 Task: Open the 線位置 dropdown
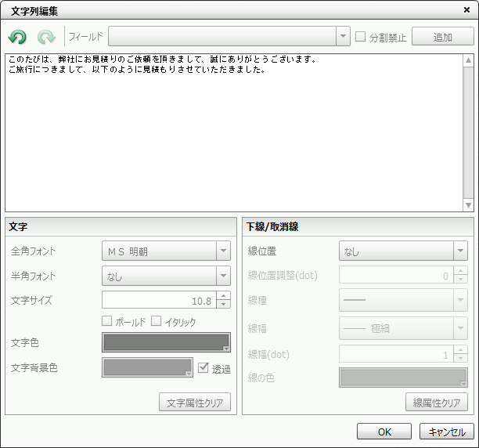(460, 251)
